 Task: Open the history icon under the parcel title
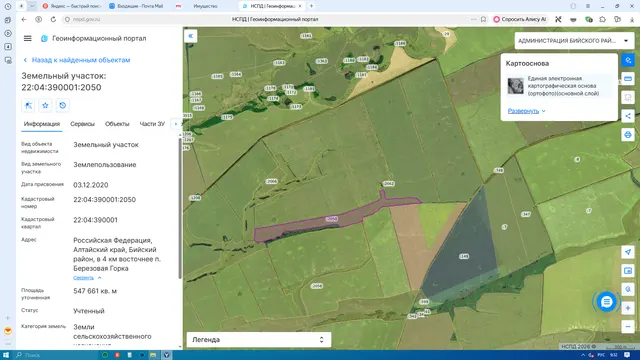[62, 105]
